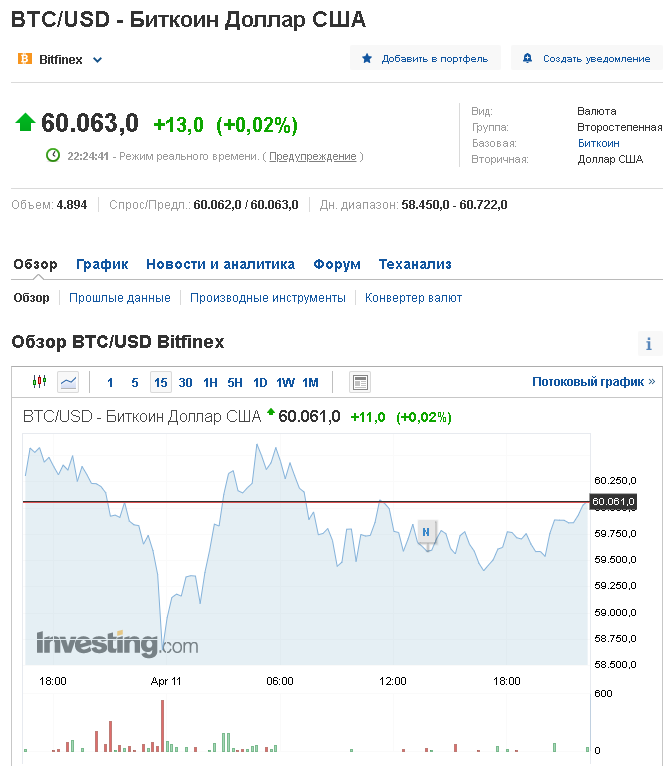Set chart interval to 1 minute
The image size is (668, 766).
pyautogui.click(x=110, y=383)
